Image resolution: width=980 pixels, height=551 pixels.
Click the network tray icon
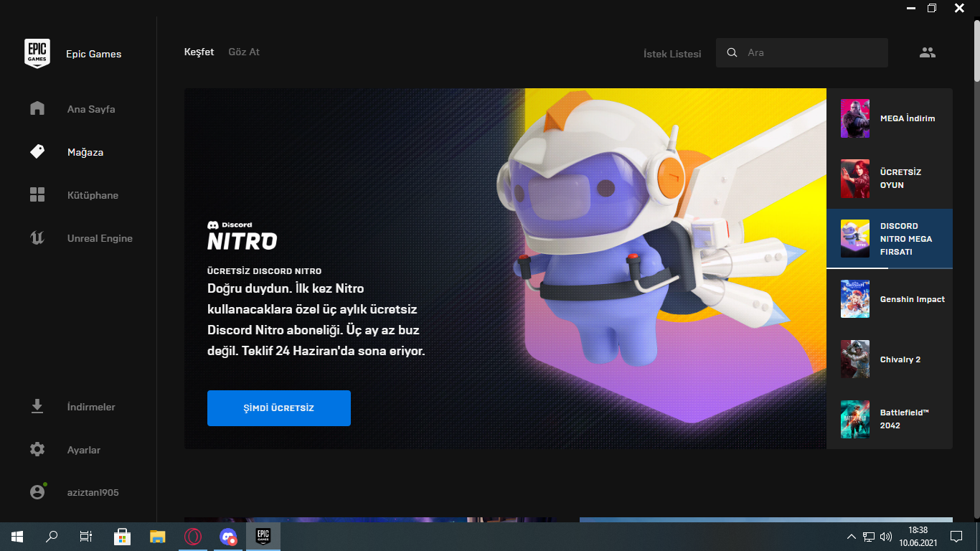point(869,536)
